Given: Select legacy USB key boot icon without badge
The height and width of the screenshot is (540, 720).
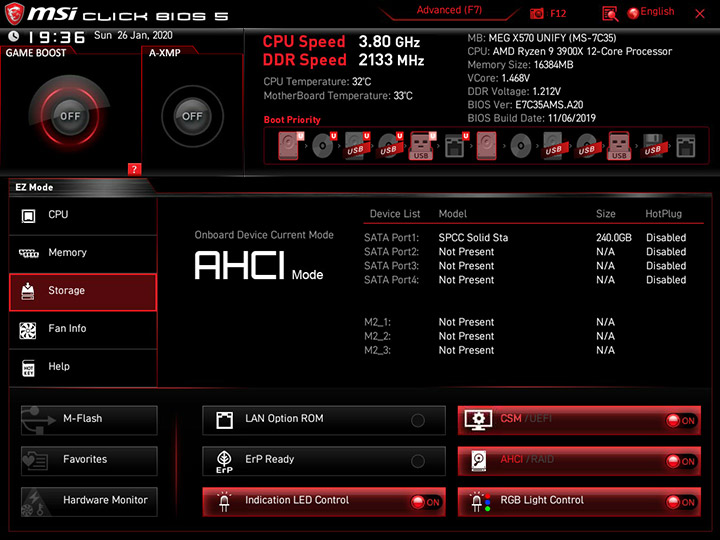Looking at the screenshot, I should [619, 146].
